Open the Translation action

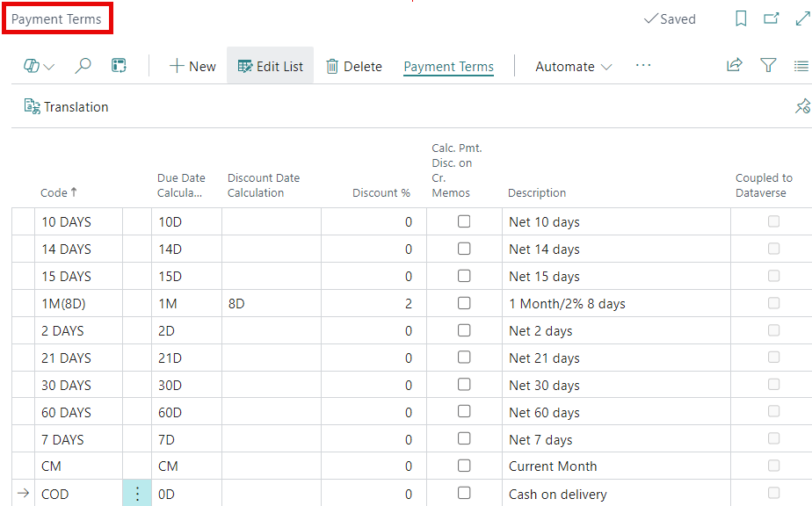(66, 106)
